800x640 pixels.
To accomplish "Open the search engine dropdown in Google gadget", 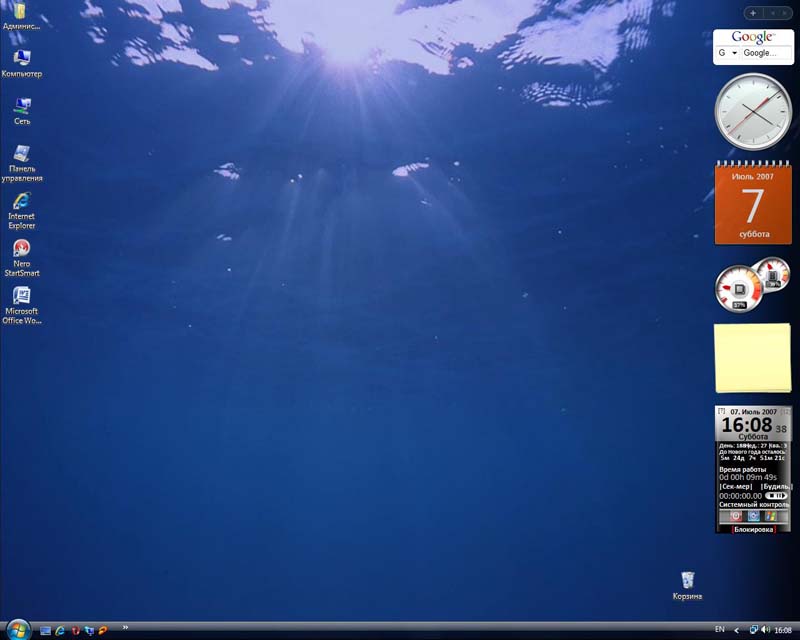I will coord(734,53).
